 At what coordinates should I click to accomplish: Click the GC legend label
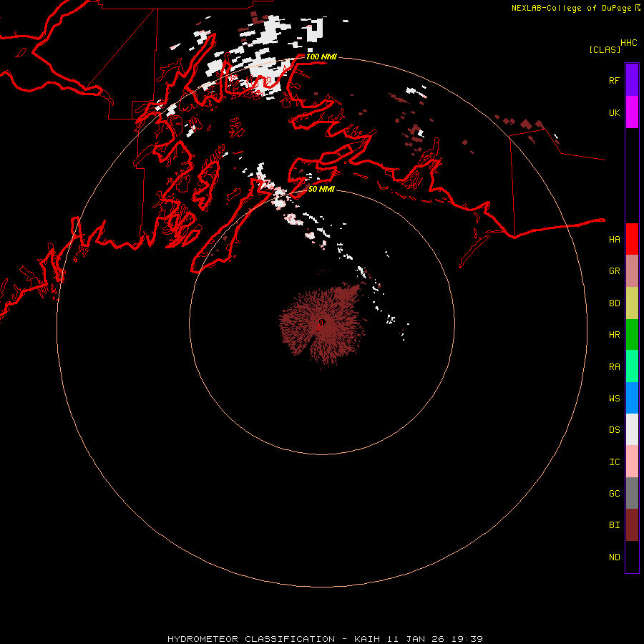pos(614,494)
